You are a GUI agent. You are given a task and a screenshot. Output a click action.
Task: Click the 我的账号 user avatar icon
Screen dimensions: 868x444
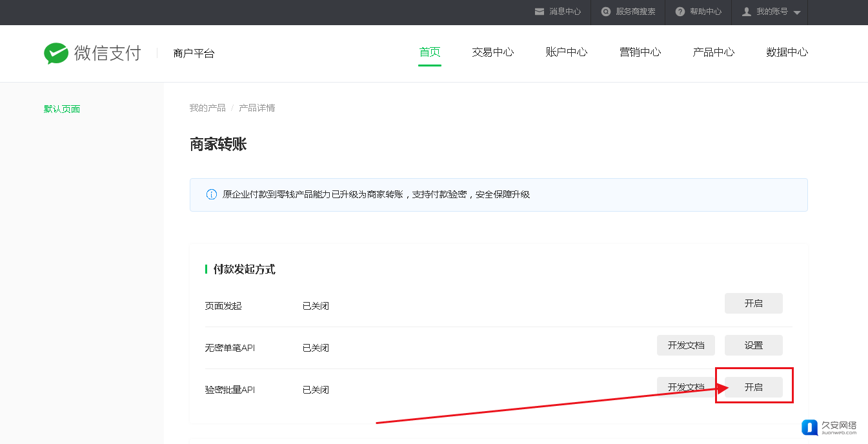747,12
